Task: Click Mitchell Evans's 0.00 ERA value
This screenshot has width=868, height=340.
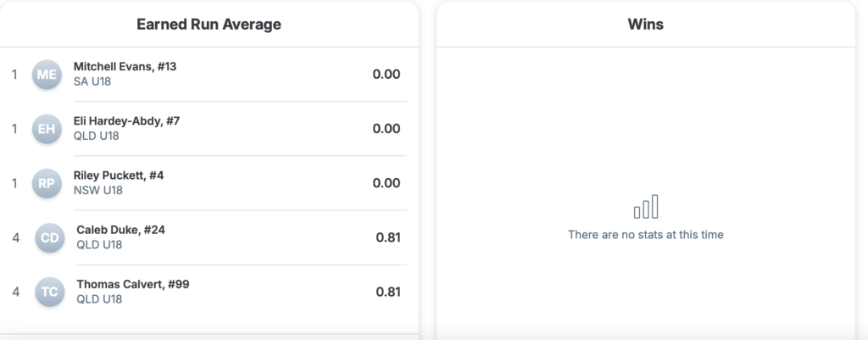Action: click(387, 75)
